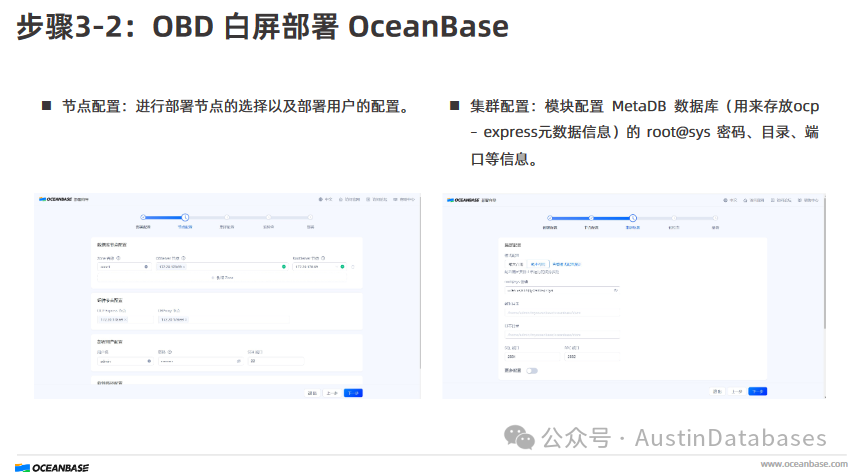854x472 pixels.
Task: Click the previous-step button in node-configuration screenshot
Action: pyautogui.click(x=332, y=393)
